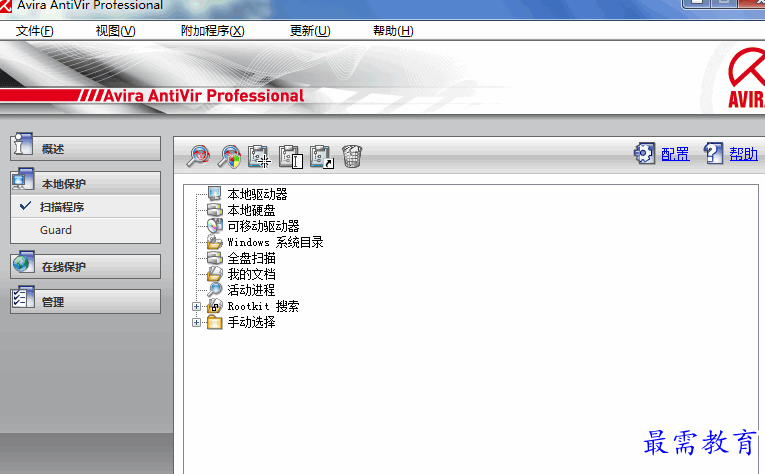Image resolution: width=765 pixels, height=474 pixels.
Task: Click the 全盘扫描 disk icon
Action: [215, 257]
